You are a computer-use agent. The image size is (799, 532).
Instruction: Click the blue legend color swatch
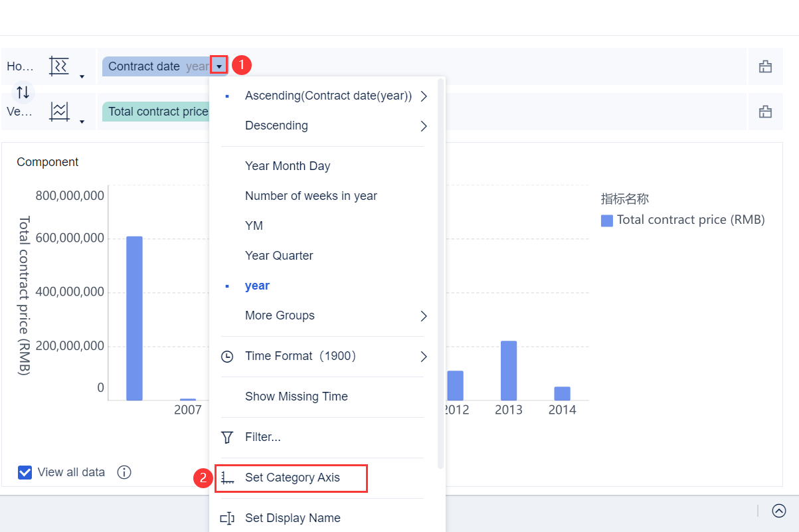pyautogui.click(x=606, y=221)
